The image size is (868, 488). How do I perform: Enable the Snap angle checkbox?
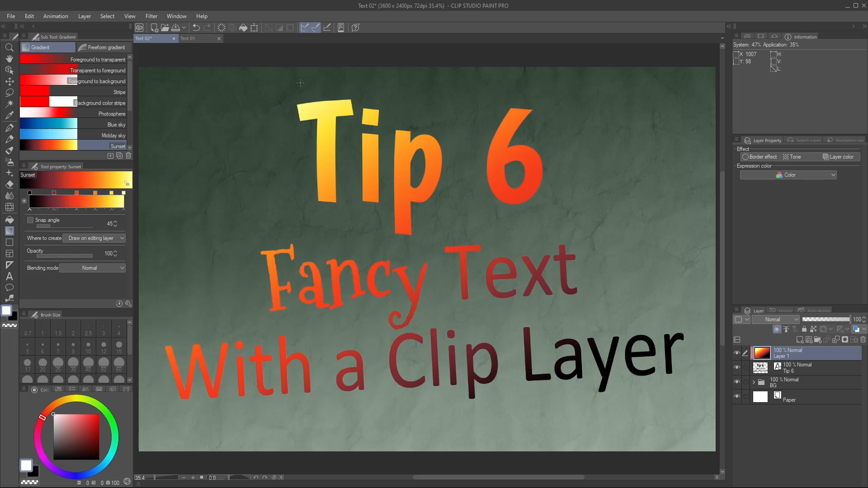30,220
